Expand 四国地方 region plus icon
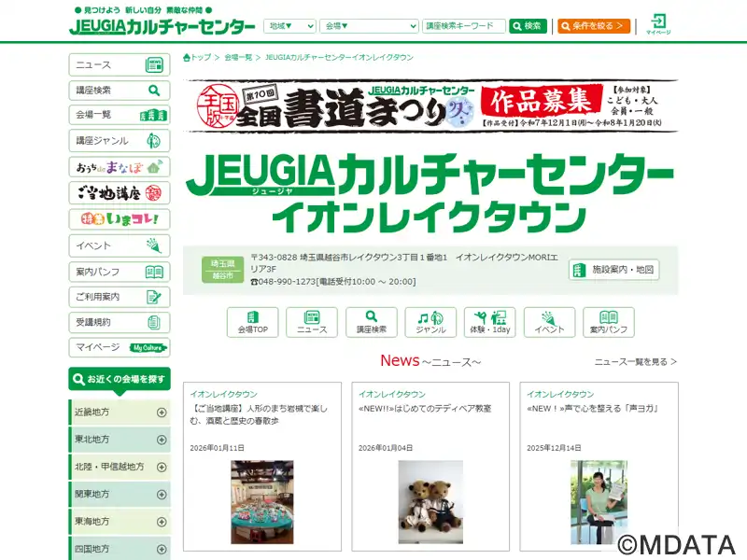Screen dimensions: 747x560 [x=162, y=550]
